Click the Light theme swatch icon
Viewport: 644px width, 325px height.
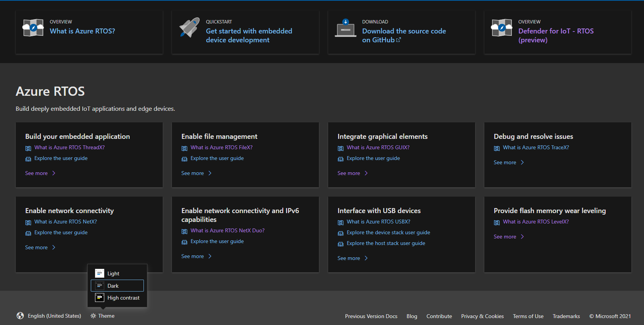100,273
